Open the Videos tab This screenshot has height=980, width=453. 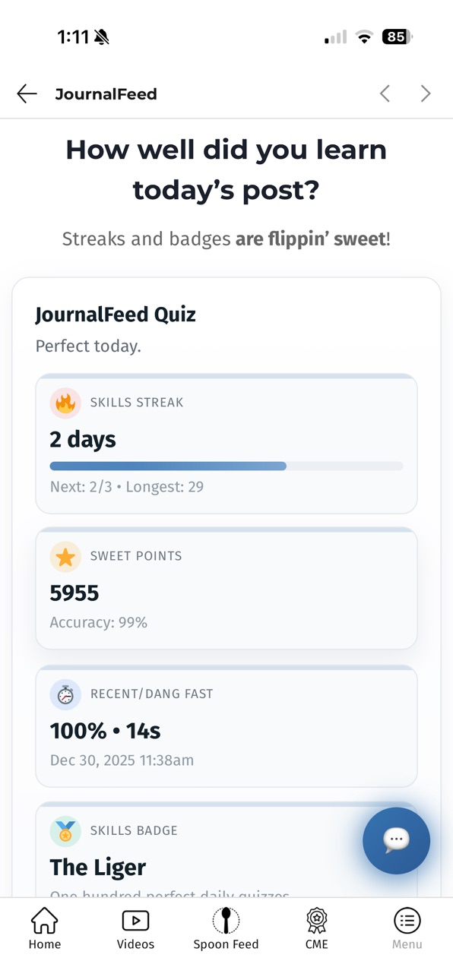click(x=135, y=929)
